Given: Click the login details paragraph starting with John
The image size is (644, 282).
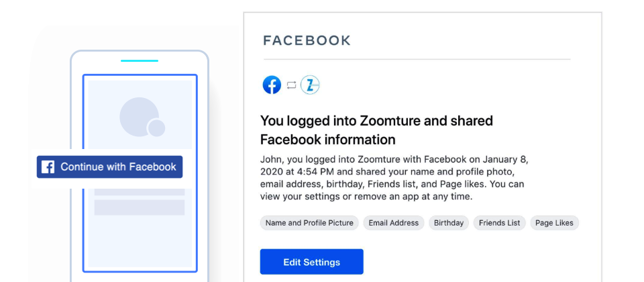Looking at the screenshot, I should [394, 177].
